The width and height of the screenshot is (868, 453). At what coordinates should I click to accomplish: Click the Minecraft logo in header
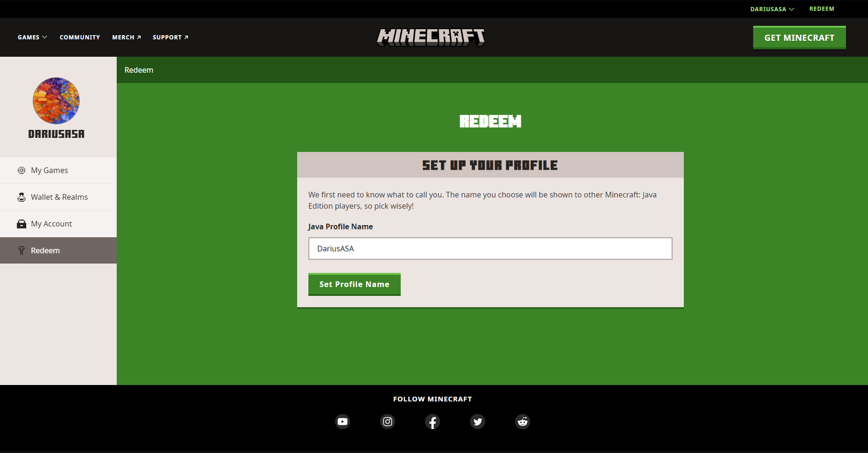point(431,38)
